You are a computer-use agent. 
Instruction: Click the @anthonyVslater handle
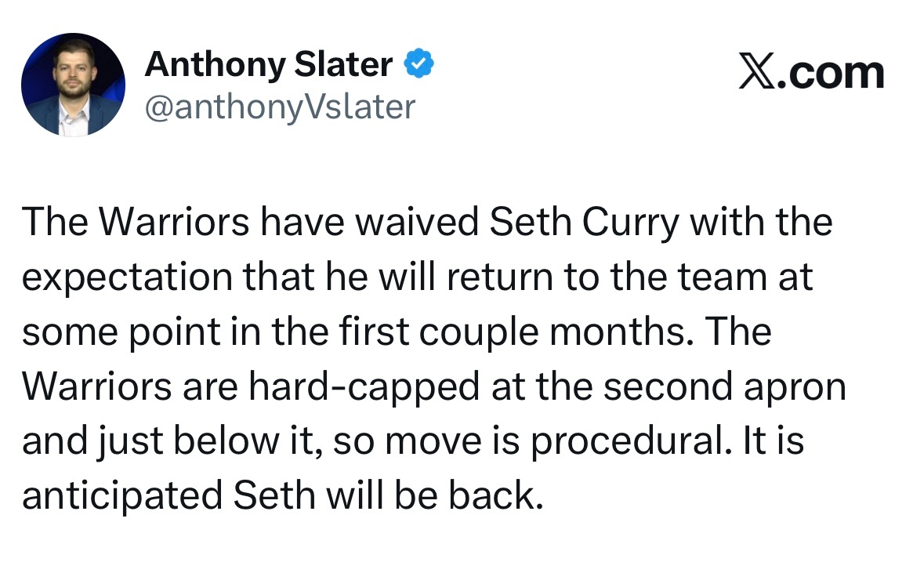pyautogui.click(x=280, y=107)
